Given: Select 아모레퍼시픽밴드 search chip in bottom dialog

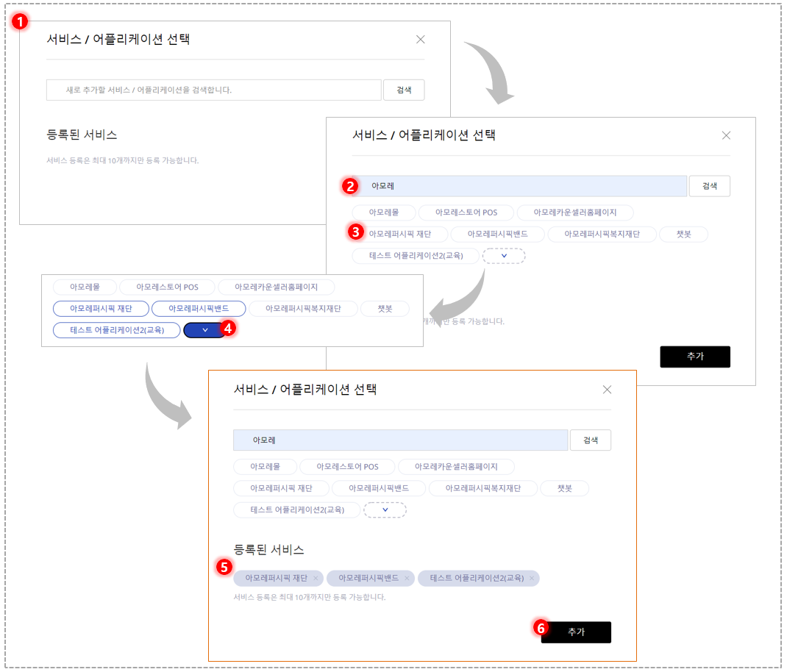Looking at the screenshot, I should (379, 489).
